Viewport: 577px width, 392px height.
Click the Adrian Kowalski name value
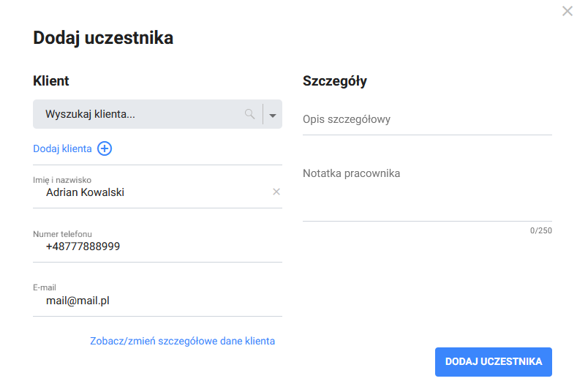tap(85, 192)
